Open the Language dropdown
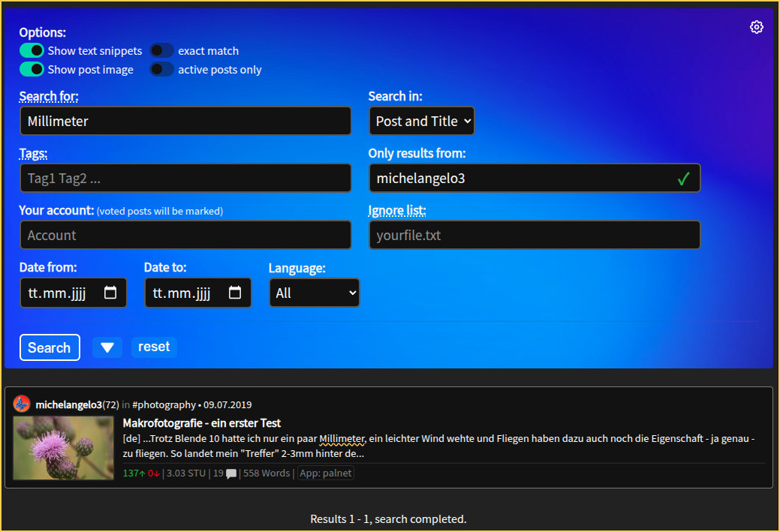The width and height of the screenshot is (780, 532). [x=315, y=293]
